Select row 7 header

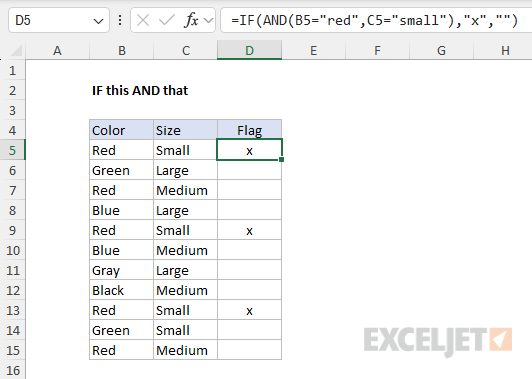point(13,190)
